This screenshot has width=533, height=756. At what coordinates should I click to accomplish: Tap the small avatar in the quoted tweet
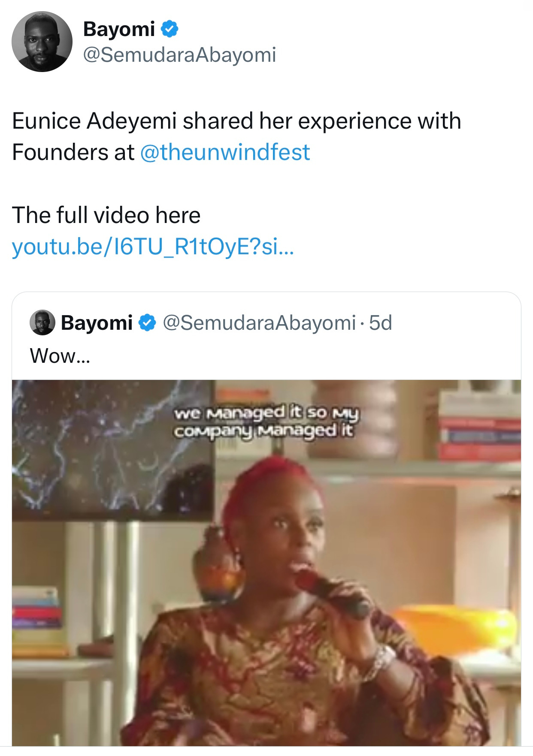pyautogui.click(x=42, y=322)
